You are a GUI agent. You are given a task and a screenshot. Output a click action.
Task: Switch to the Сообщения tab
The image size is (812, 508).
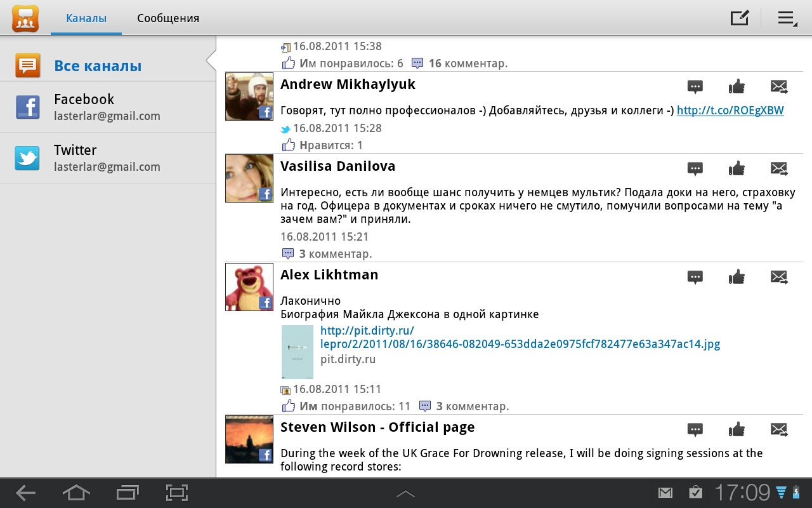tap(168, 18)
